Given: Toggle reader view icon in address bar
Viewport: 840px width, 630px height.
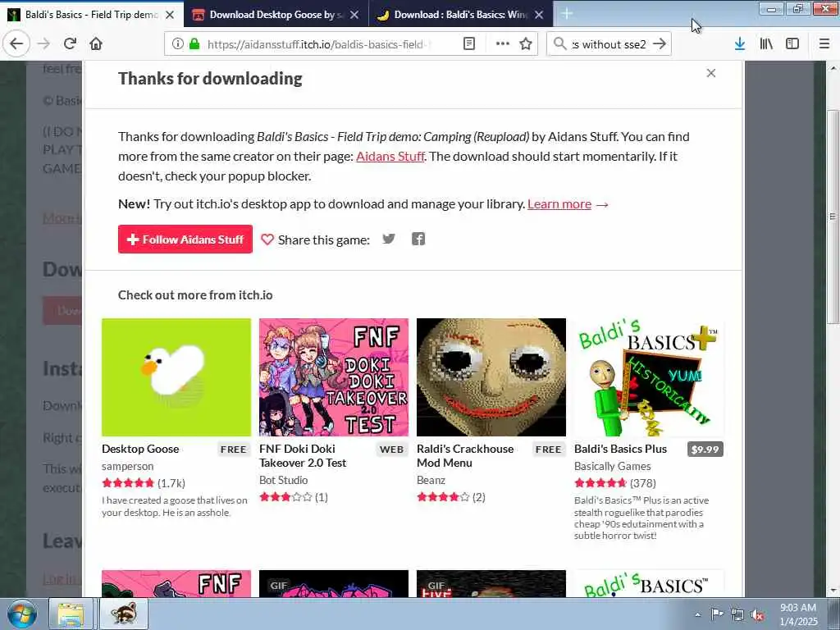Looking at the screenshot, I should (469, 44).
